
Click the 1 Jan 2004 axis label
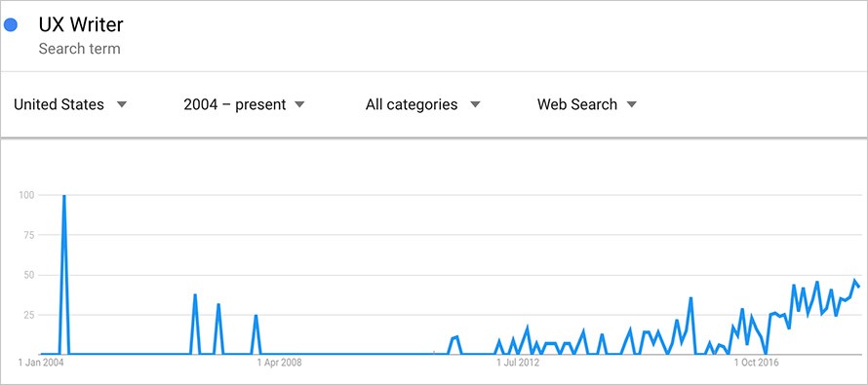point(41,363)
